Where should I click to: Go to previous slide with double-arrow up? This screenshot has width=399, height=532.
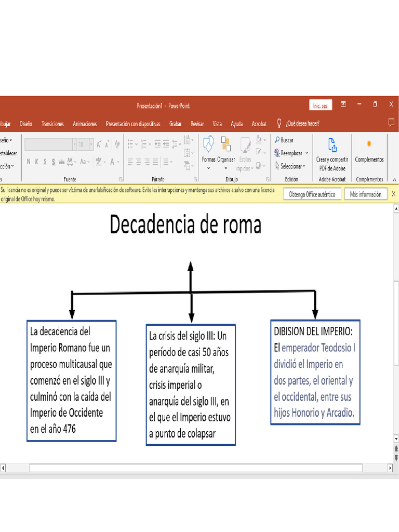pyautogui.click(x=396, y=448)
